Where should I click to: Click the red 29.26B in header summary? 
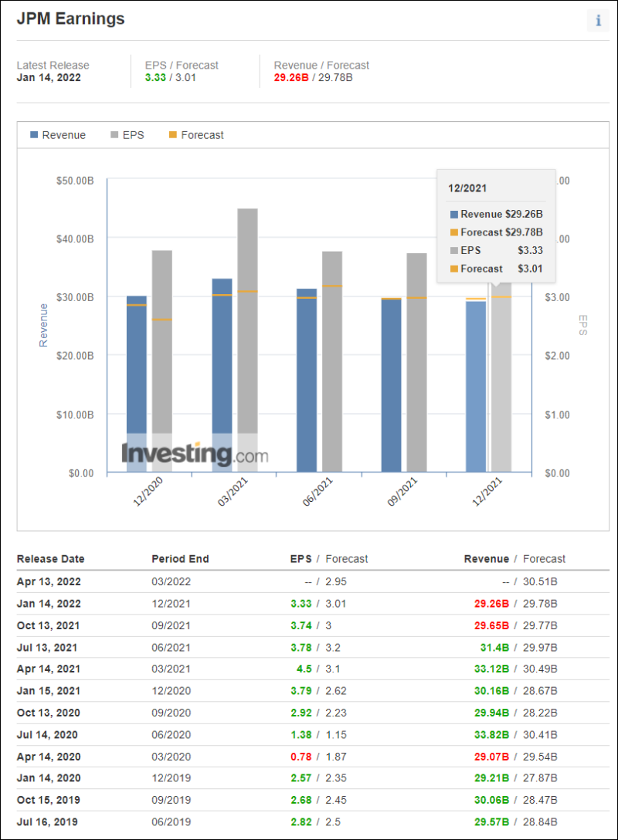tap(291, 78)
